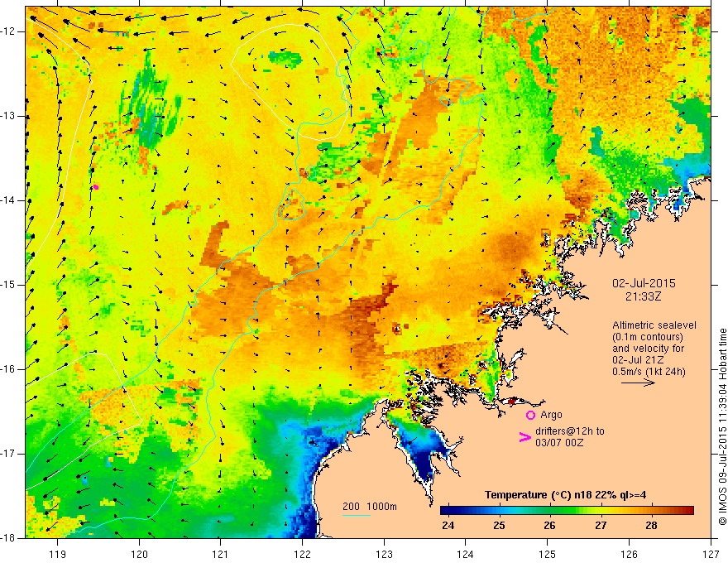Click the '(0.1m contours)' text
Viewport: 728px width, 563px height.
point(648,337)
